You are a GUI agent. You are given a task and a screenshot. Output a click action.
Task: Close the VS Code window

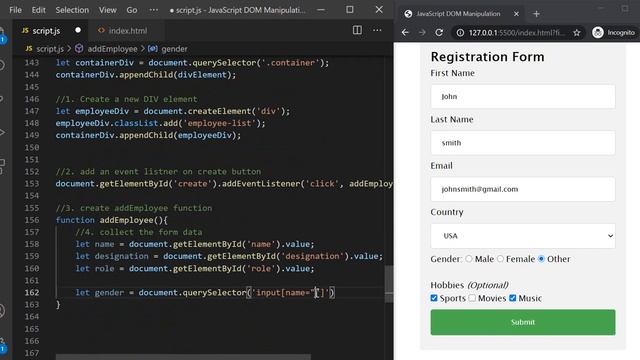[x=379, y=9]
